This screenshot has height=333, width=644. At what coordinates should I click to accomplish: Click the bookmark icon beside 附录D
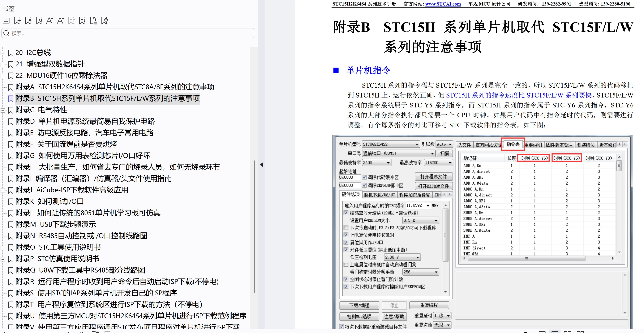click(x=11, y=122)
